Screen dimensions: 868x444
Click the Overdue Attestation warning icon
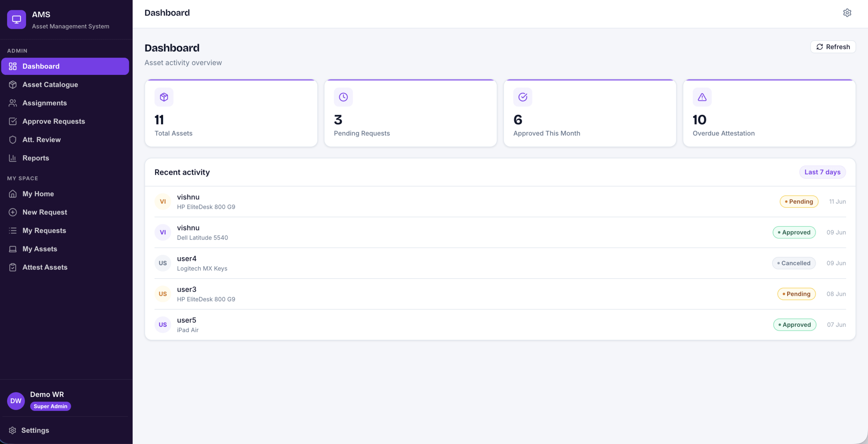click(x=702, y=97)
